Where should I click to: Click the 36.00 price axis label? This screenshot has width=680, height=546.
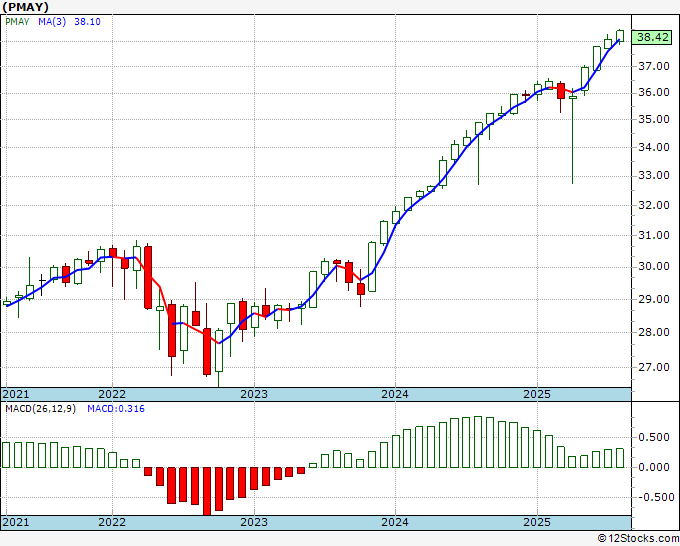[654, 92]
